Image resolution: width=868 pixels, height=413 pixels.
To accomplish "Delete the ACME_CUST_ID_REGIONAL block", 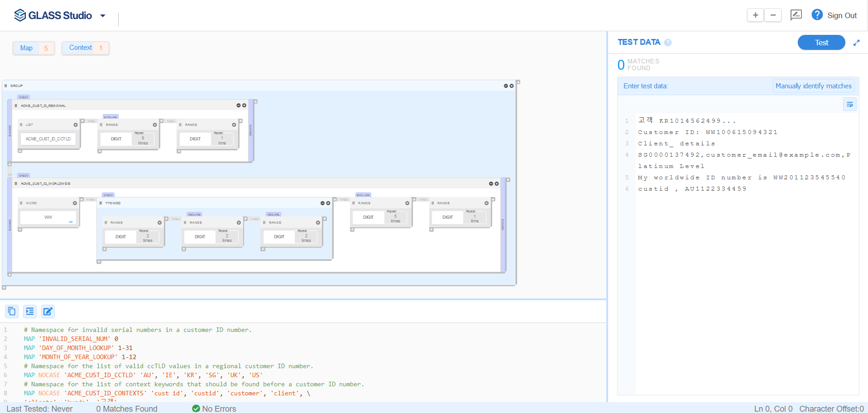I will coord(244,106).
